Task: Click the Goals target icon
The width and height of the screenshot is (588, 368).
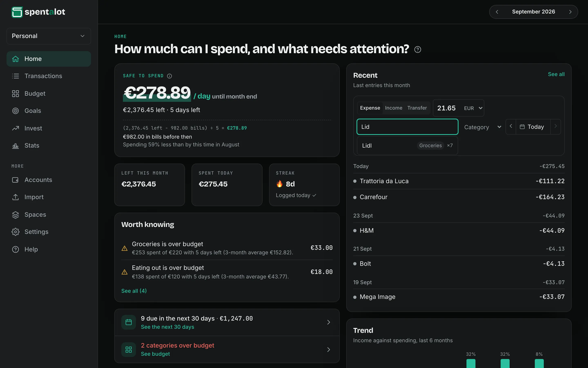Action: [16, 111]
